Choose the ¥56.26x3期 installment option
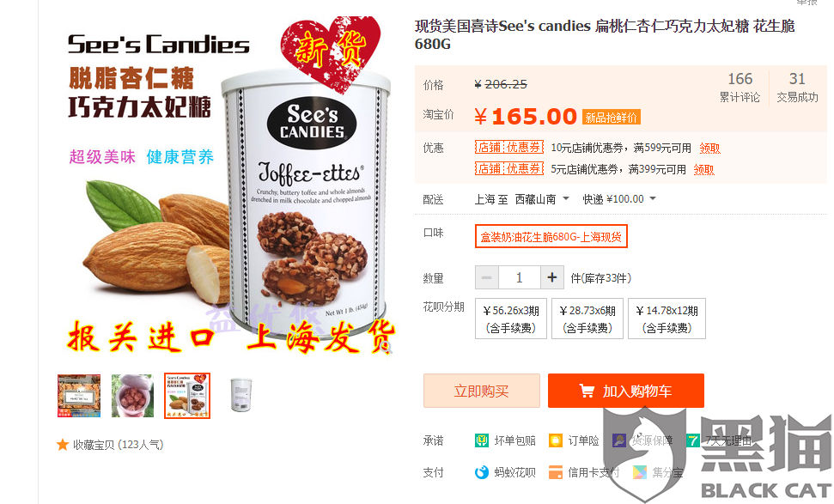Image resolution: width=834 pixels, height=504 pixels. click(x=510, y=319)
